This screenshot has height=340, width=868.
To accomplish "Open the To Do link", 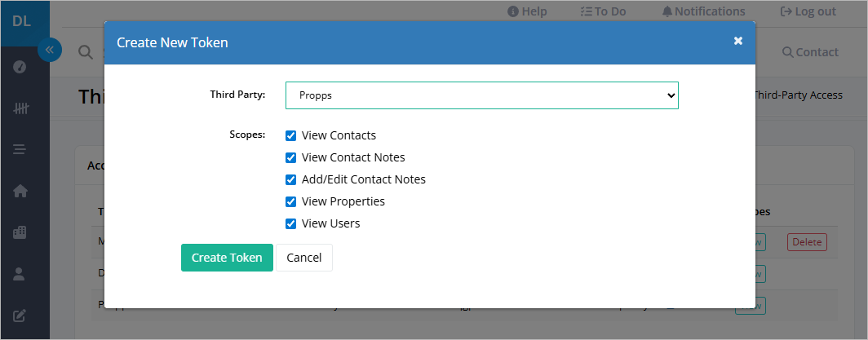I will (603, 11).
